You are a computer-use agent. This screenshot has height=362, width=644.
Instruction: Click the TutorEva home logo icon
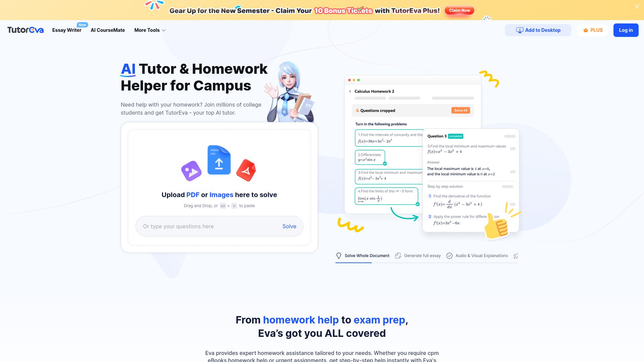coord(25,30)
